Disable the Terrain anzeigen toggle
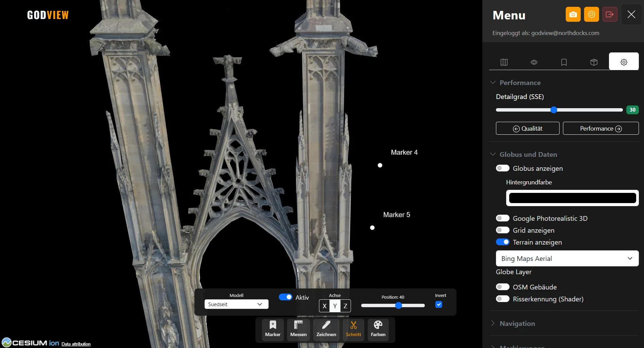Screen dimensions: 644x348 502,242
